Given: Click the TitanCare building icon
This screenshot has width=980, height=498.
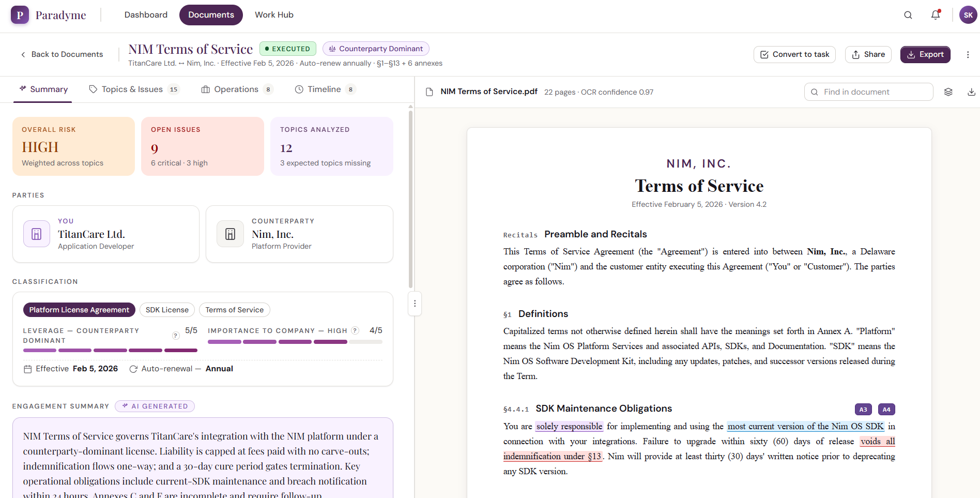Looking at the screenshot, I should (37, 234).
